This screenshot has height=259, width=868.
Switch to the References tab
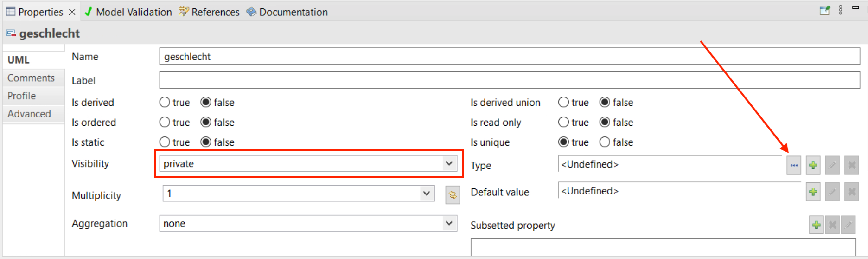coord(209,12)
